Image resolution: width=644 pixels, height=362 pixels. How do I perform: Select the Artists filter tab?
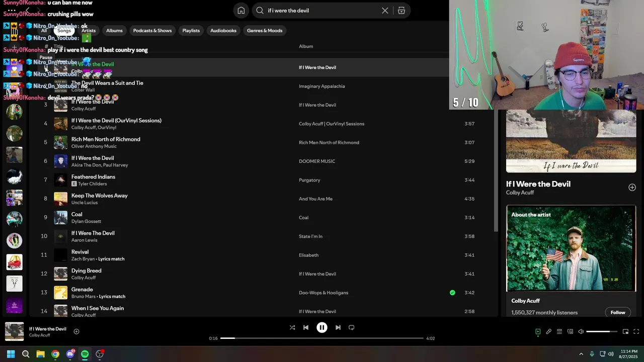pyautogui.click(x=89, y=31)
